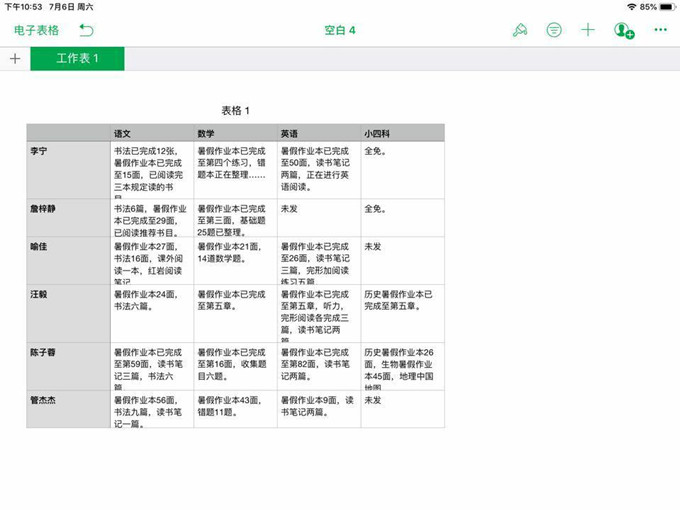
Task: Tap the undo arrow icon
Action: coord(86,30)
